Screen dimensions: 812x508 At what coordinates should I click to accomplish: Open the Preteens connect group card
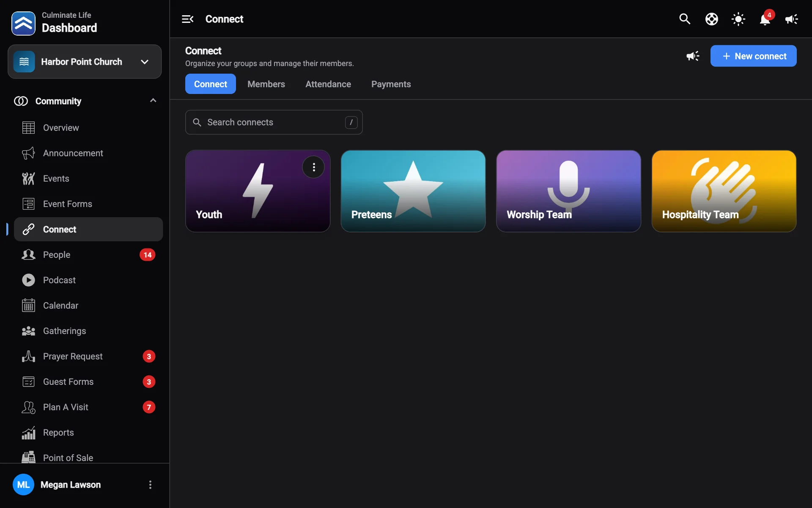pyautogui.click(x=413, y=191)
